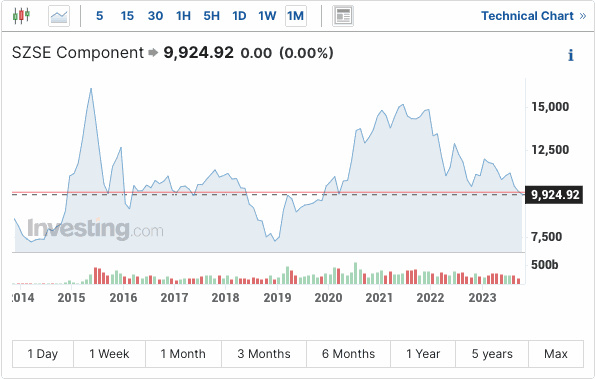Screen dimensions: 595x379
Task: Click the 2021 year label
Action: coord(379,297)
